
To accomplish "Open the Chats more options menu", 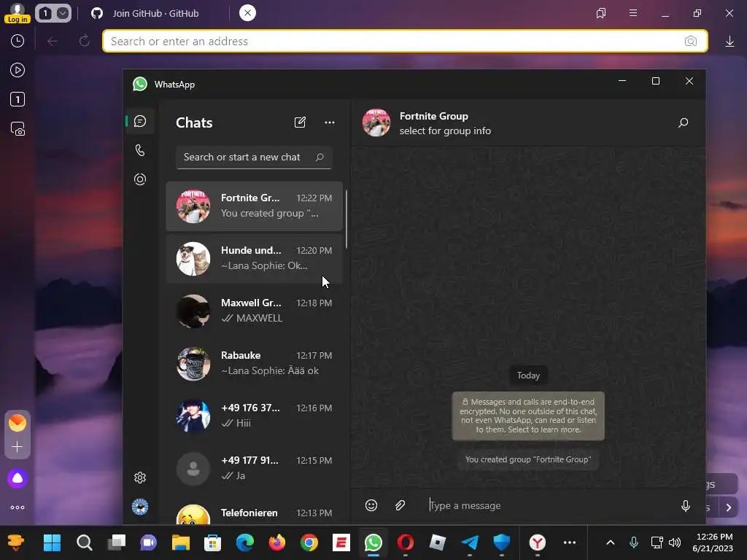I will (329, 122).
